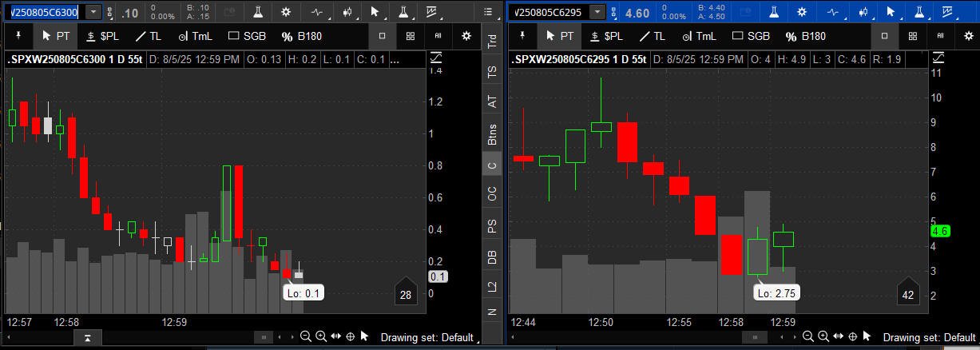Click the pin icon in left chart toolbar
This screenshot has height=350, width=980.
[x=18, y=36]
